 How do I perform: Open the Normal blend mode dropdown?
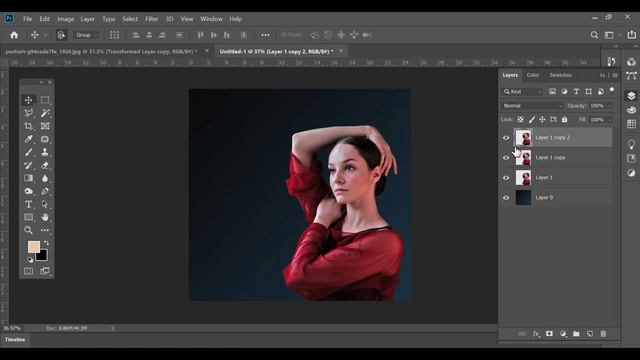[532, 106]
